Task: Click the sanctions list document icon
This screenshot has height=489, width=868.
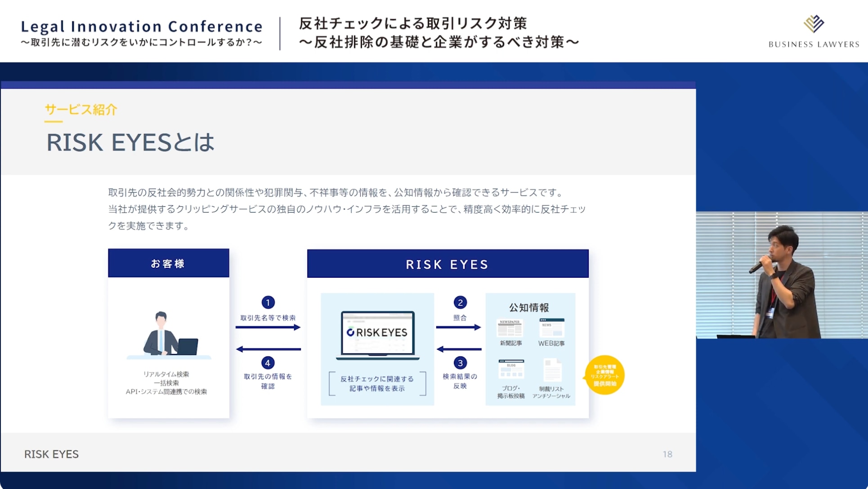Action: [x=552, y=369]
